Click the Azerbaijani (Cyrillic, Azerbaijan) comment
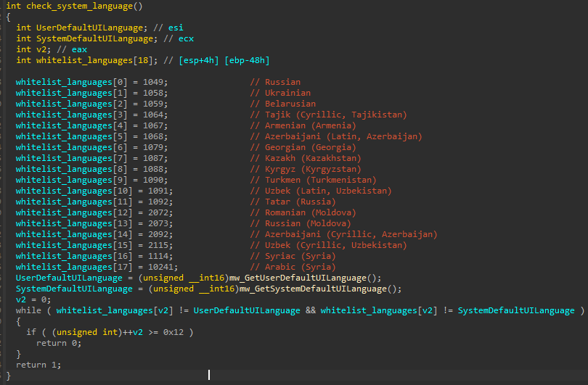 tap(343, 234)
